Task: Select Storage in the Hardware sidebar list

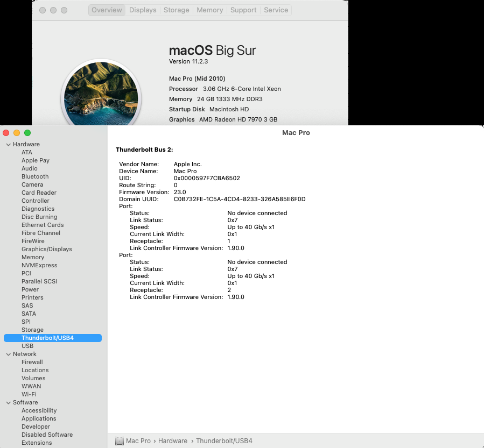Action: pos(32,330)
